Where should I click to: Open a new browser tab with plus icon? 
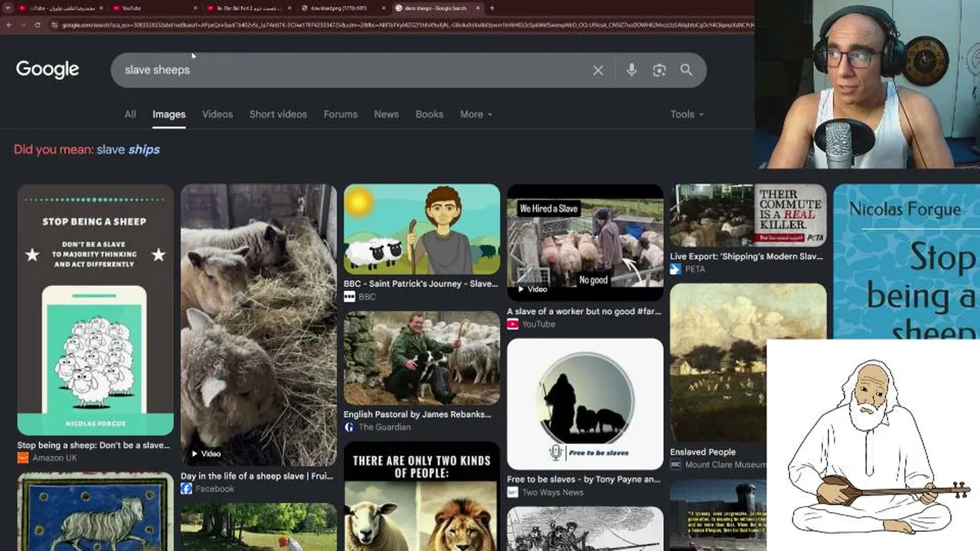[x=492, y=8]
